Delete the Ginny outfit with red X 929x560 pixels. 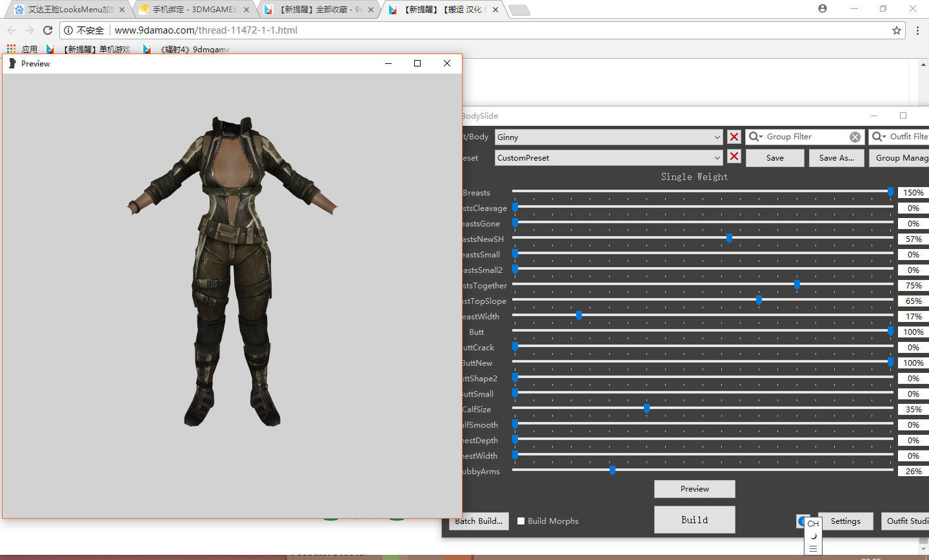click(x=734, y=137)
